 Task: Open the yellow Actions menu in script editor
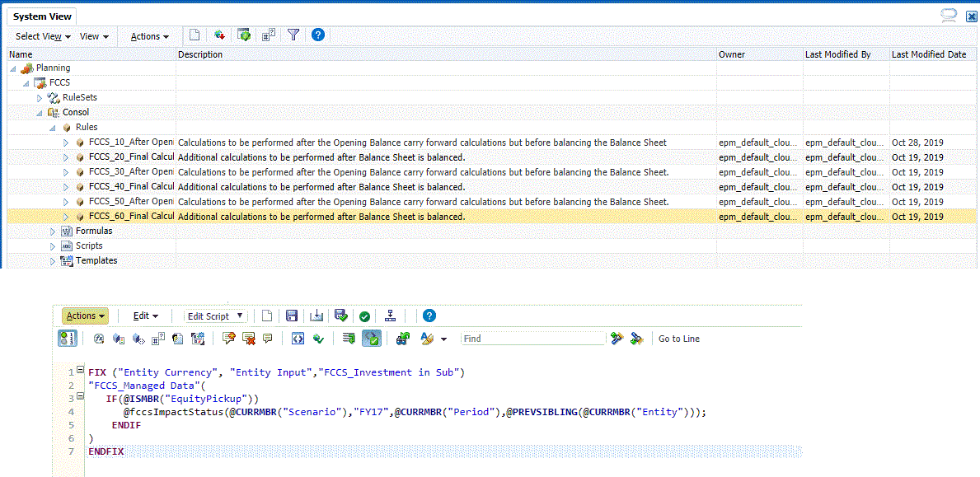(85, 316)
